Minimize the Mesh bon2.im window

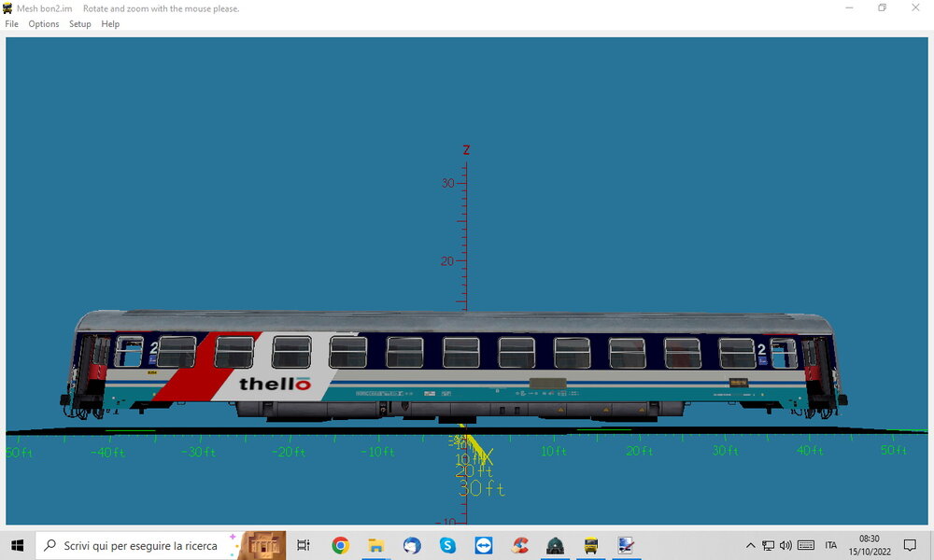click(x=849, y=7)
